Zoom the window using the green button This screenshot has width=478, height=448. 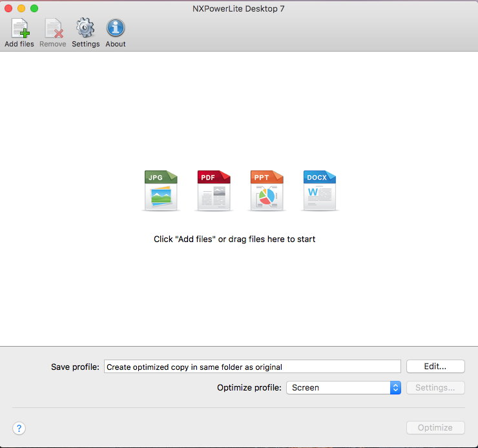click(34, 8)
